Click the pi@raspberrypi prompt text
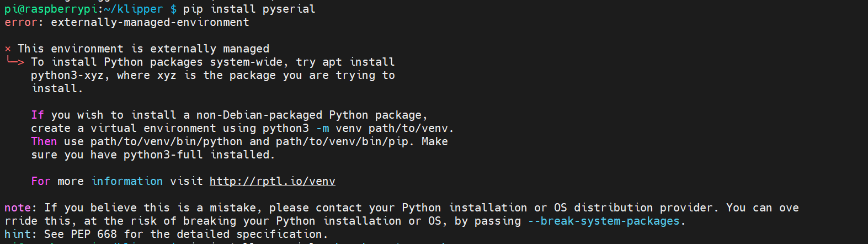The image size is (868, 244). [x=51, y=9]
